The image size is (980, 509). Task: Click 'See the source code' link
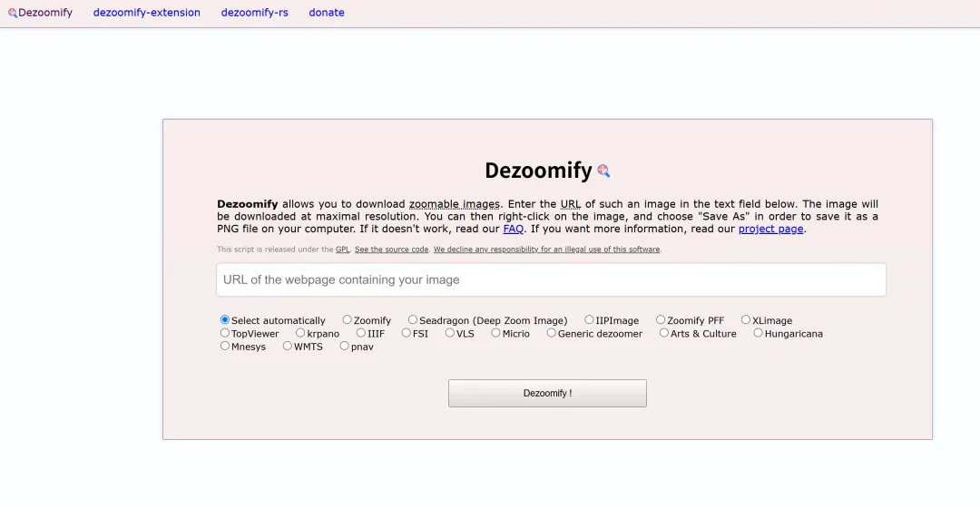(391, 250)
